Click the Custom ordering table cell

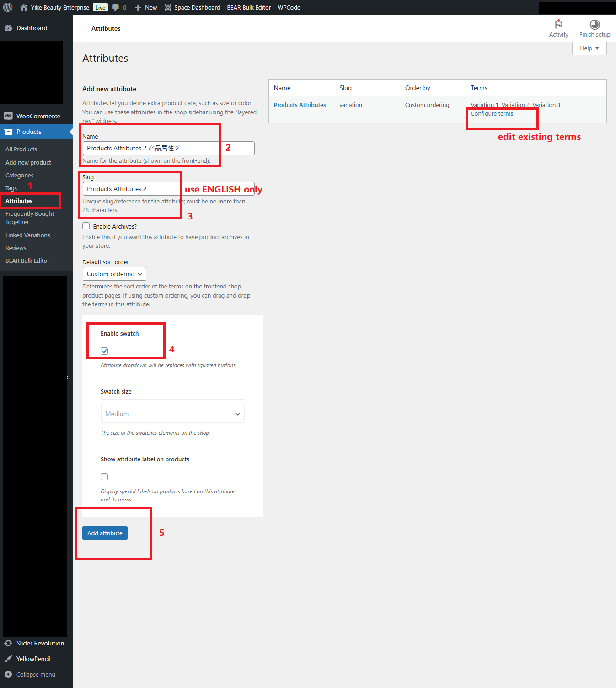tap(427, 105)
